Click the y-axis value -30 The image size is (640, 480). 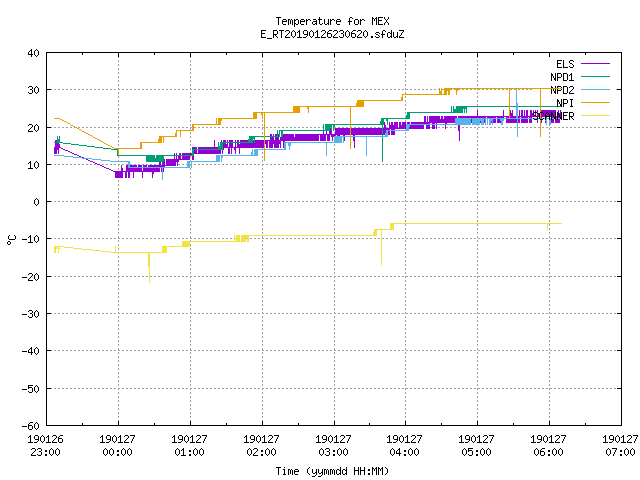pos(31,314)
